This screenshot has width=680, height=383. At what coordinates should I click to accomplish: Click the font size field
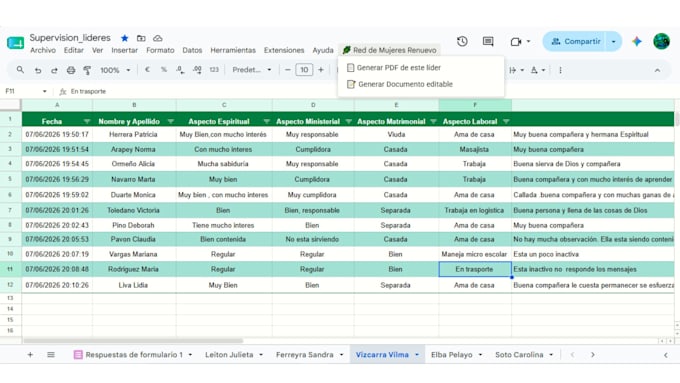point(304,69)
